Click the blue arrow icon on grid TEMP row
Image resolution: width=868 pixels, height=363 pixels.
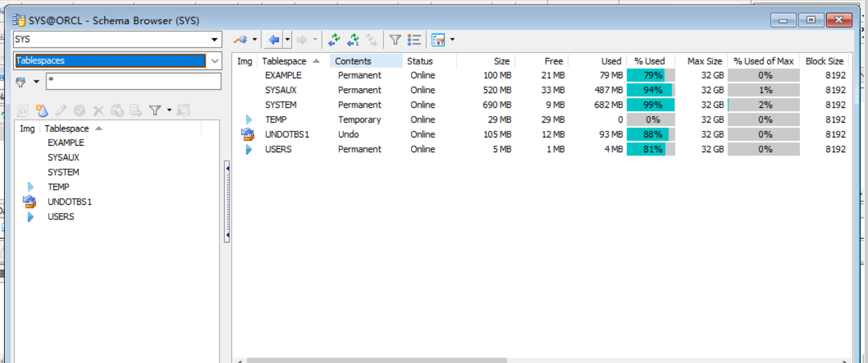tap(249, 120)
